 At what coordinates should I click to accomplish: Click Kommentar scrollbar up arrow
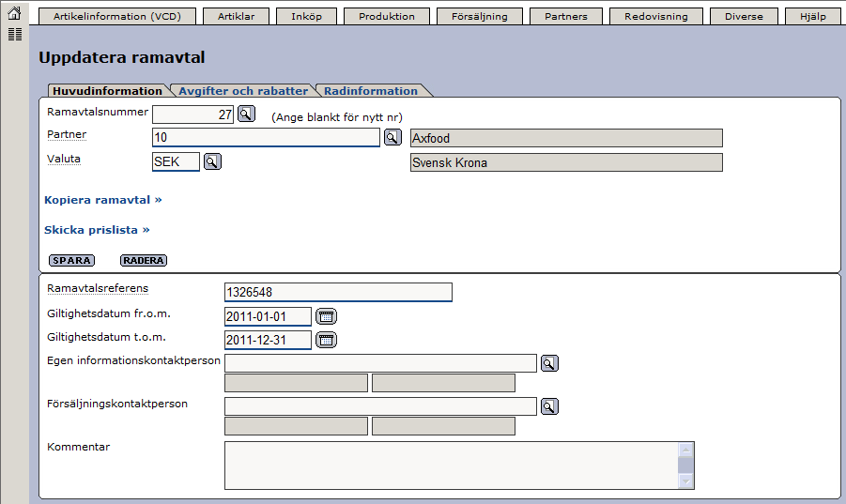(685, 450)
